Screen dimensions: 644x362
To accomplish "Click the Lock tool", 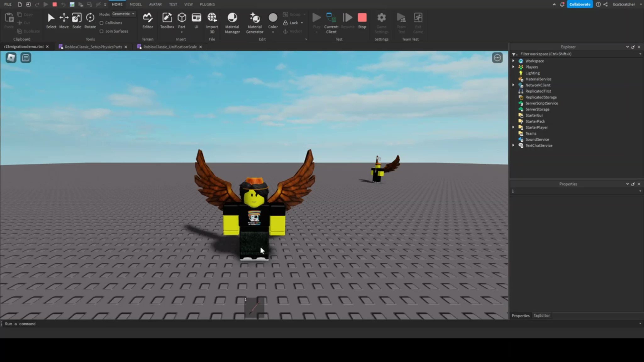I will 291,23.
